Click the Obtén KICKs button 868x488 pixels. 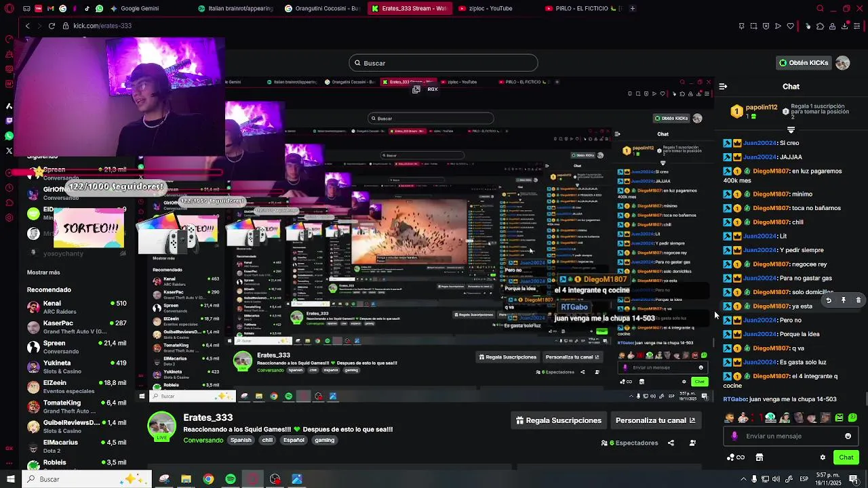pyautogui.click(x=804, y=62)
